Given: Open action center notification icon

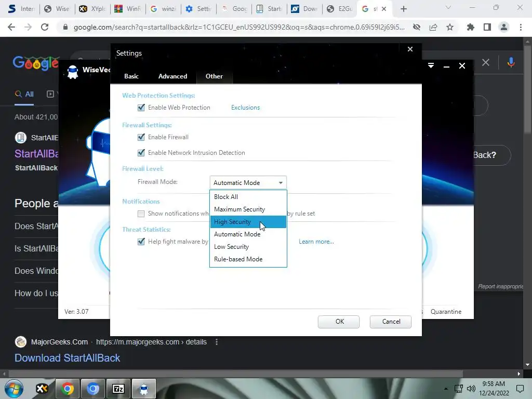Looking at the screenshot, I should coord(520,389).
